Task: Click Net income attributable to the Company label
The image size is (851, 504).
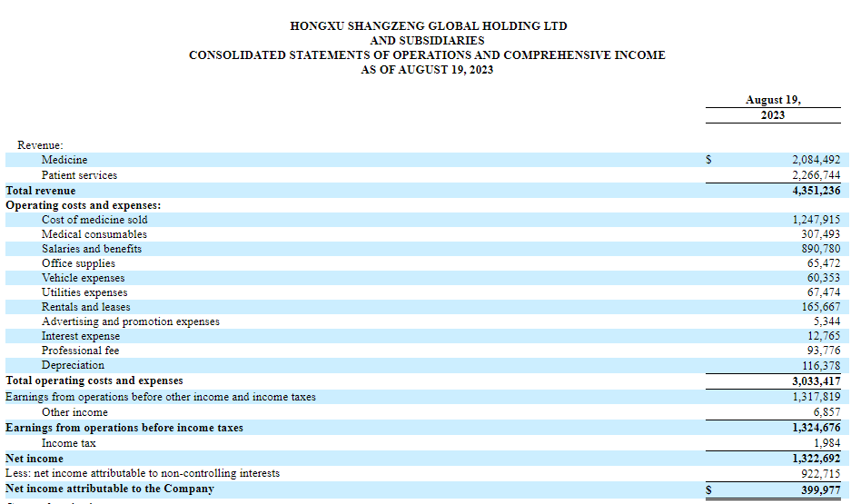Action: (x=110, y=489)
